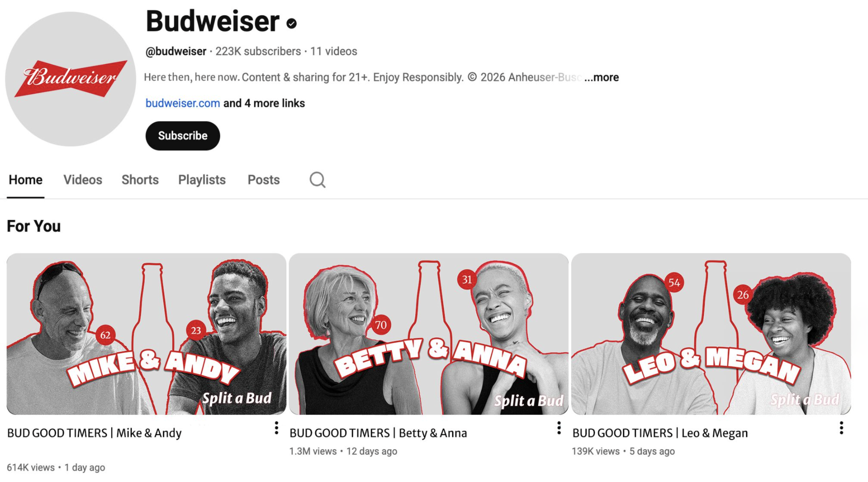Visit the budweiser.com link
Screen dimensions: 868x482
(183, 103)
